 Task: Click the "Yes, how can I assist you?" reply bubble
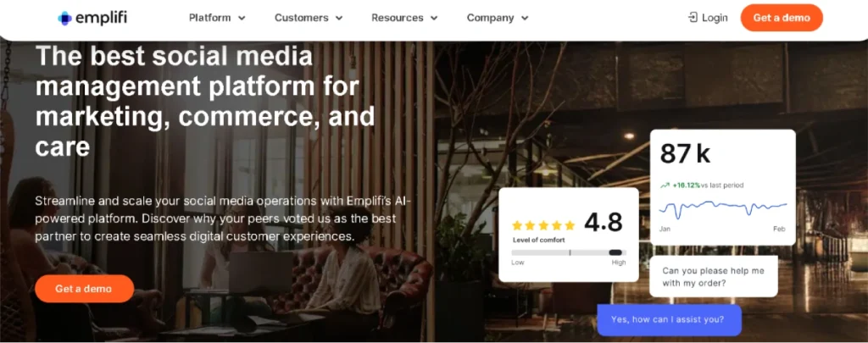click(x=669, y=320)
